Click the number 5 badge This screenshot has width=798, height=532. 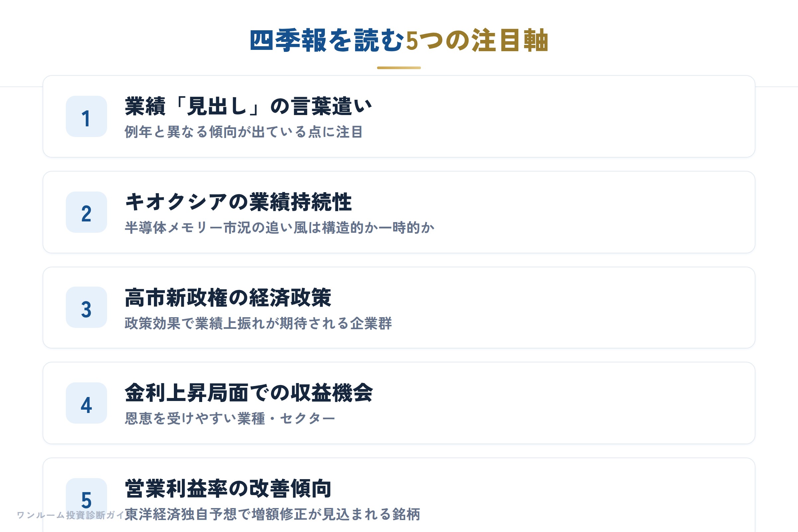pyautogui.click(x=86, y=499)
